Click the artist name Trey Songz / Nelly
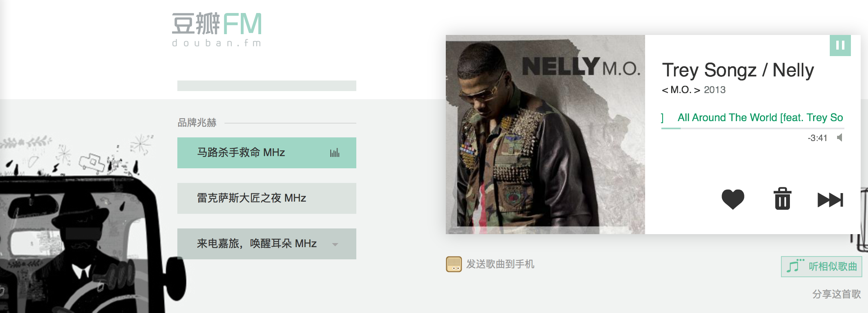 tap(738, 70)
